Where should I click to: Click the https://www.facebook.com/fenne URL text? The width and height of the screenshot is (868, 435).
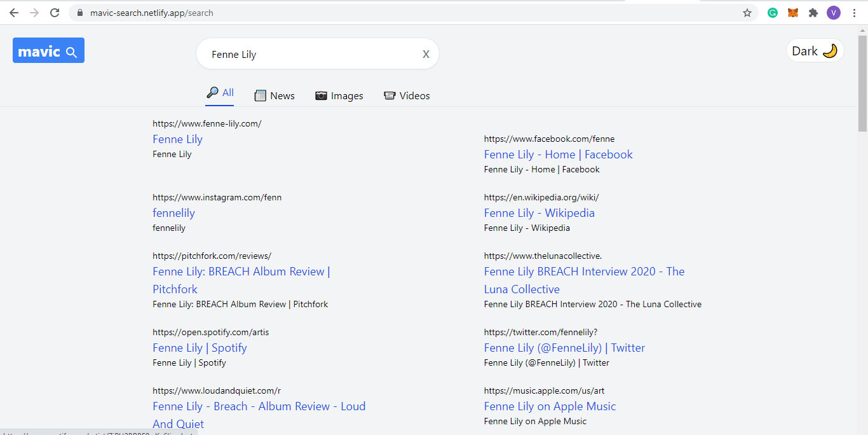coord(550,139)
